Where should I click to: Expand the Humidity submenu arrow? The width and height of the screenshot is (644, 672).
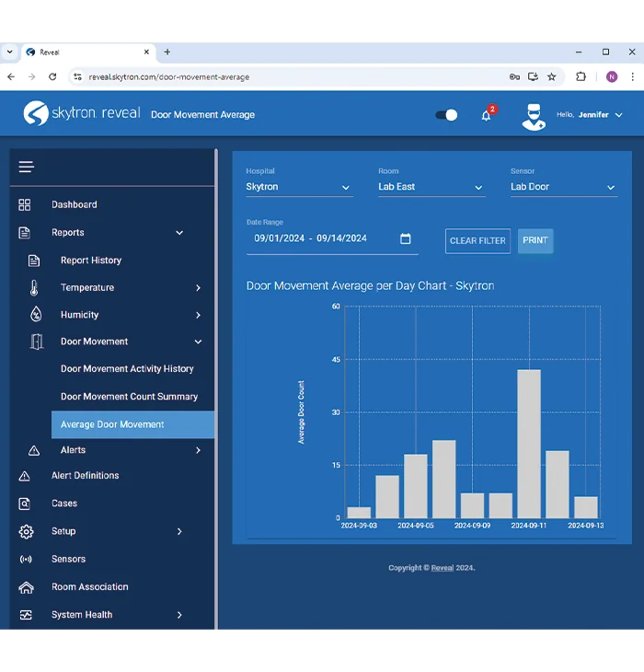198,315
